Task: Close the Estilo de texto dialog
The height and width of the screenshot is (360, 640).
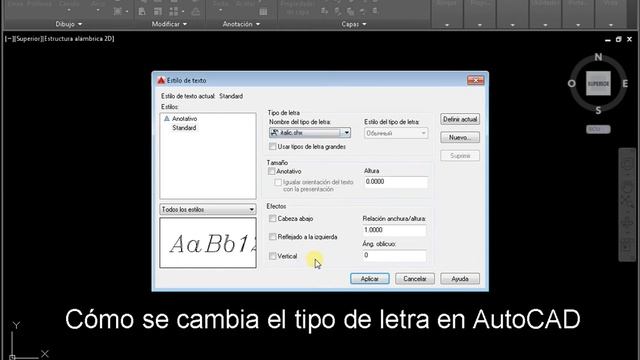Action: [476, 80]
